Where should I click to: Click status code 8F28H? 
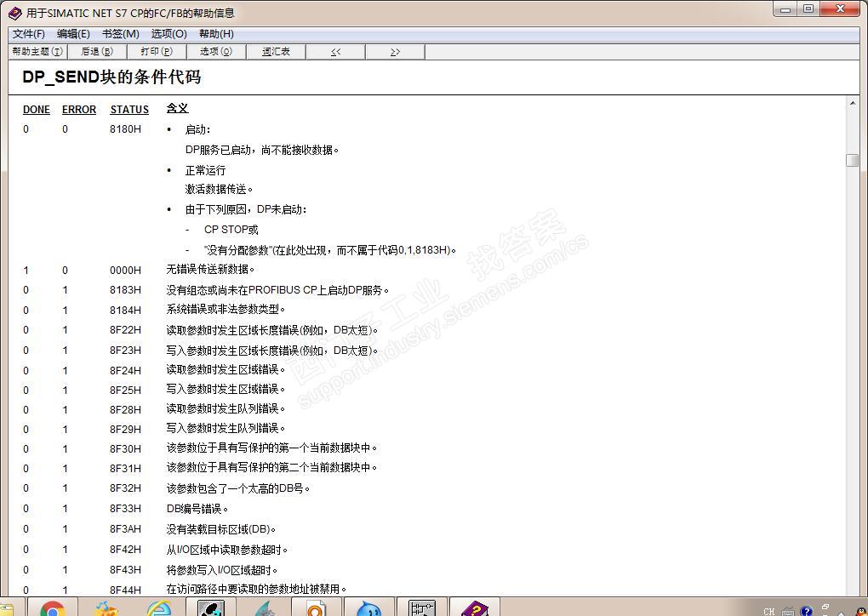[x=125, y=409]
